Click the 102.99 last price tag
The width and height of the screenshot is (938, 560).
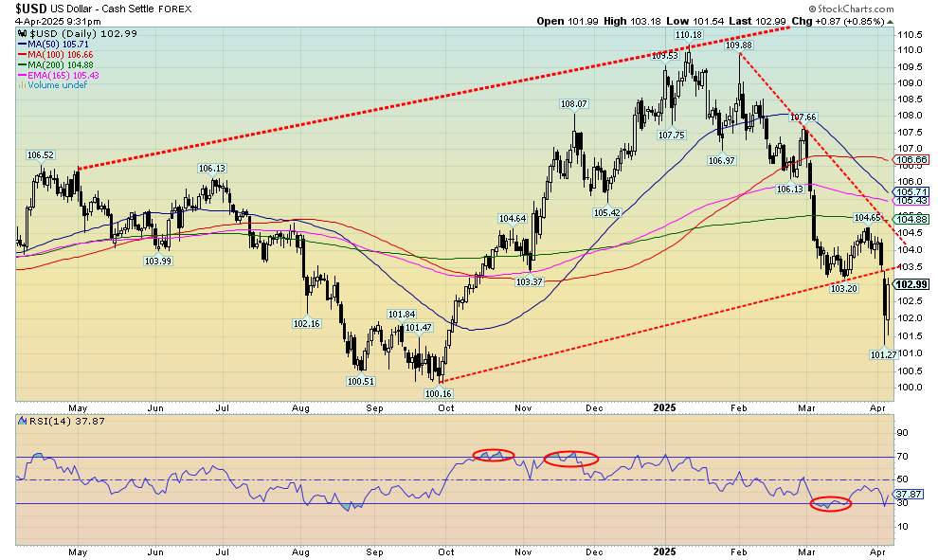pos(911,284)
